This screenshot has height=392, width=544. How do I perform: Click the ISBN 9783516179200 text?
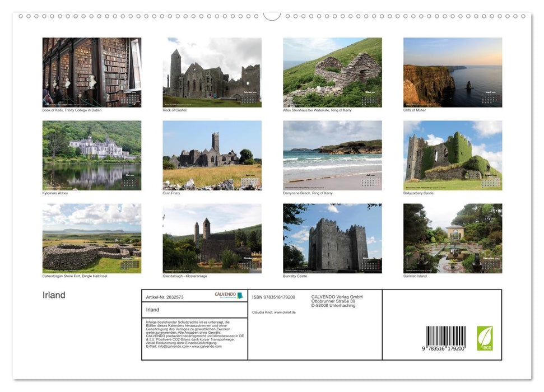tap(275, 297)
